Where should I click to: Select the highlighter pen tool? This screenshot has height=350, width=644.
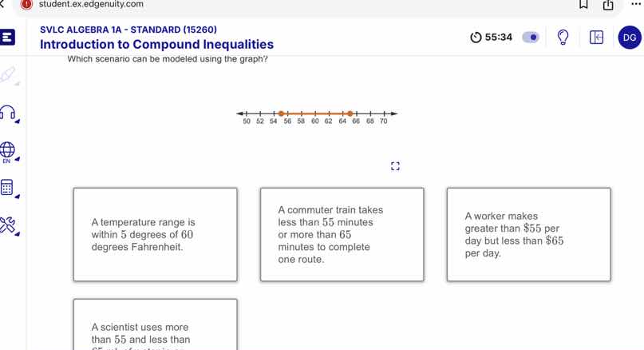[x=8, y=76]
